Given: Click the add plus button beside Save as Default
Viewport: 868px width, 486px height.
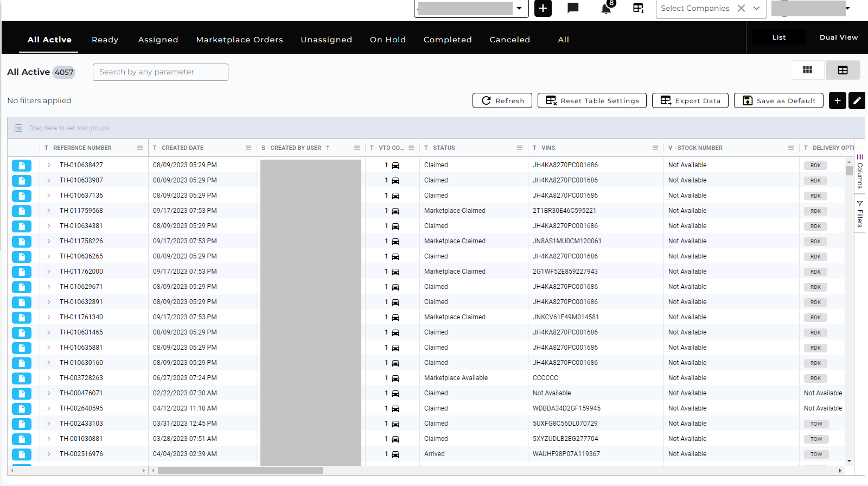Looking at the screenshot, I should [838, 100].
